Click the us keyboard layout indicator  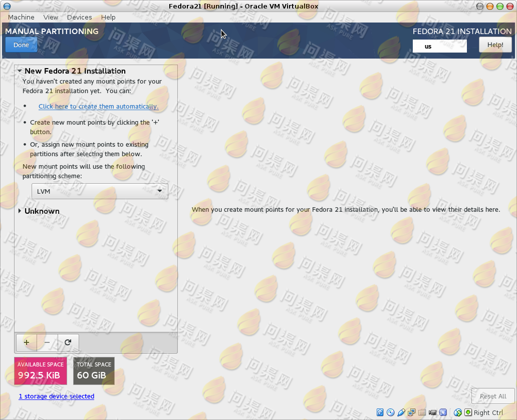[x=439, y=46]
